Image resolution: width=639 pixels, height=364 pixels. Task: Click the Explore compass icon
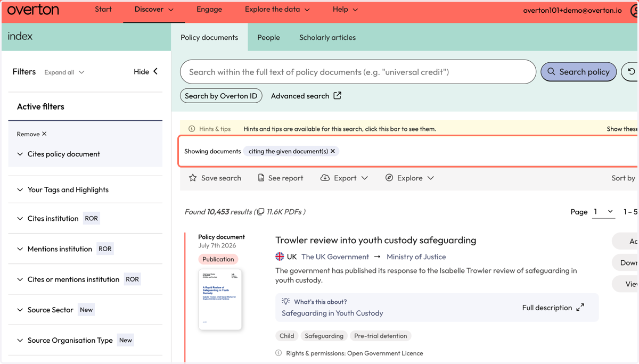[389, 178]
